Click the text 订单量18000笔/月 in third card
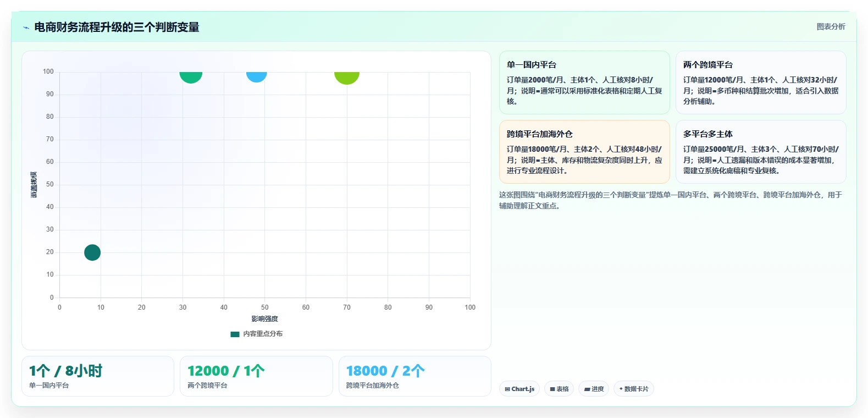Viewport: 868px width, 418px height. click(538, 149)
